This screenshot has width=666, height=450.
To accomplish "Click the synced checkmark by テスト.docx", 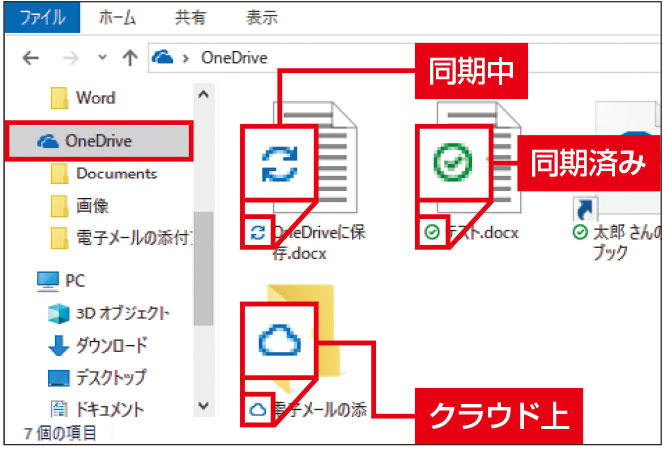I will pos(432,232).
